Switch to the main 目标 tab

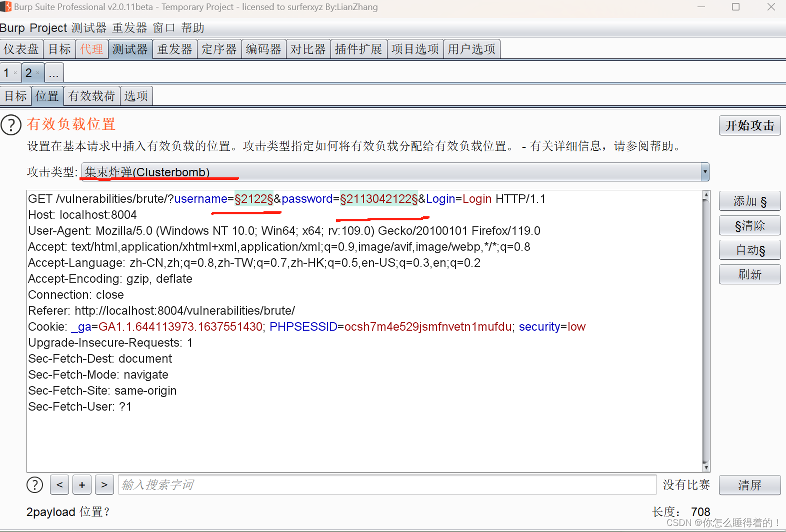(59, 49)
